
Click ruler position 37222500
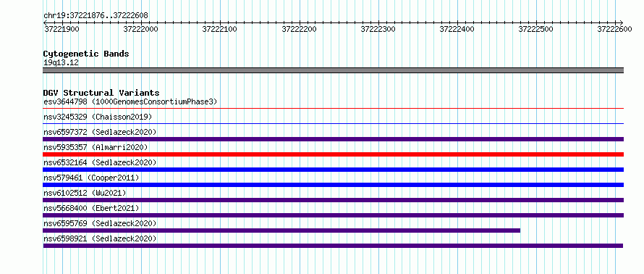536,29
